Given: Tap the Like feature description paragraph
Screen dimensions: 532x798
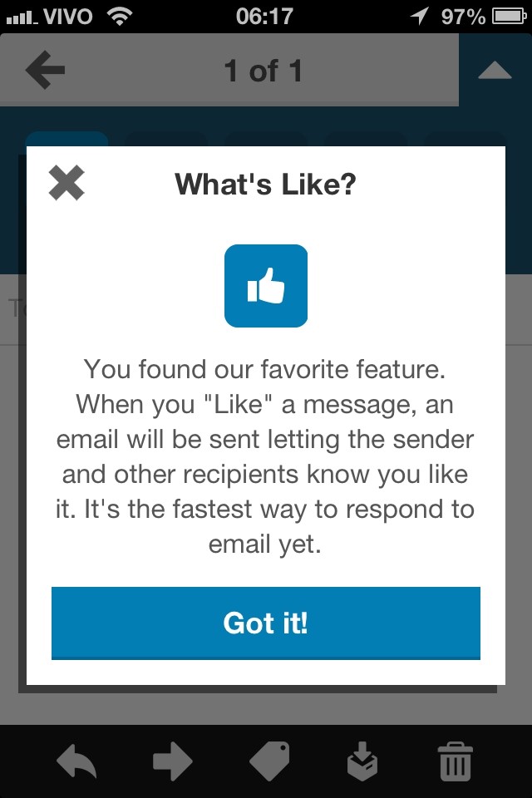Looking at the screenshot, I should click(265, 456).
